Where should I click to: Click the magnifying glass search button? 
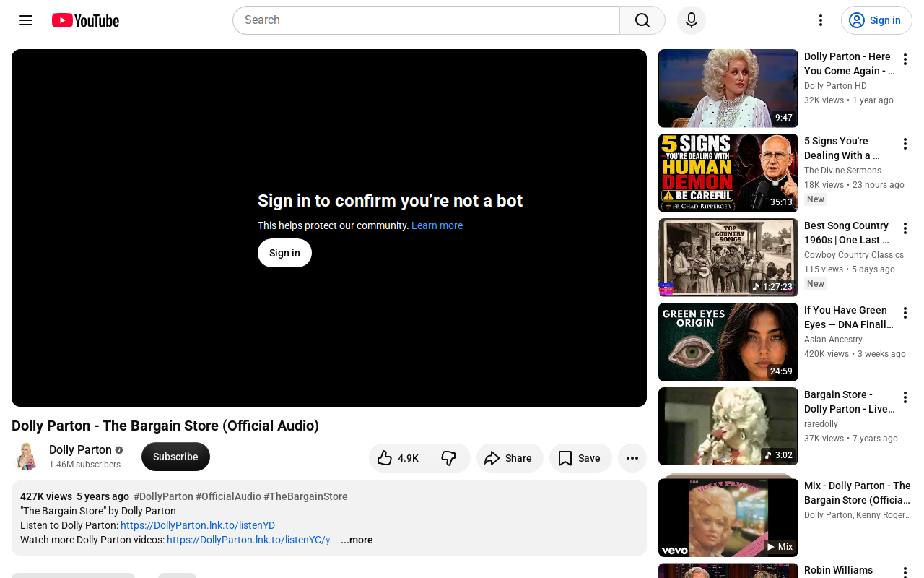tap(642, 20)
